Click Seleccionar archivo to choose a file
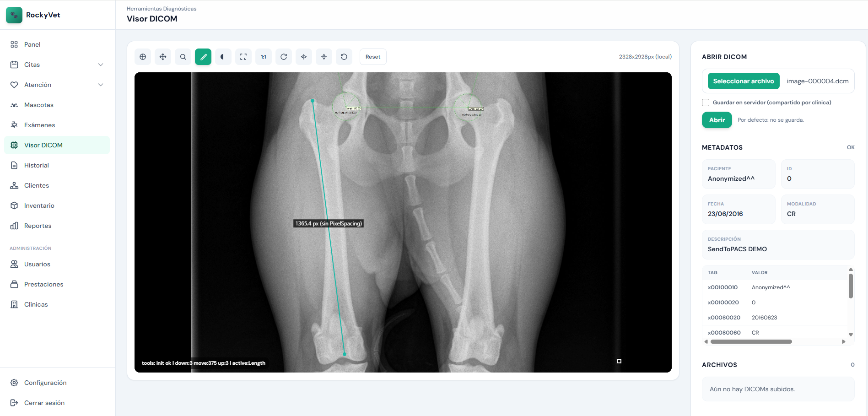This screenshot has width=868, height=416. click(743, 81)
